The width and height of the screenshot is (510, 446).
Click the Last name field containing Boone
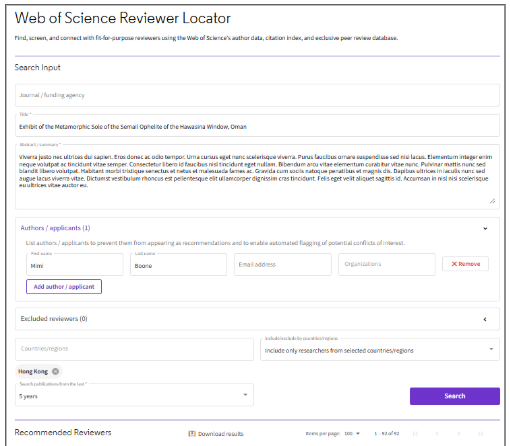click(178, 265)
